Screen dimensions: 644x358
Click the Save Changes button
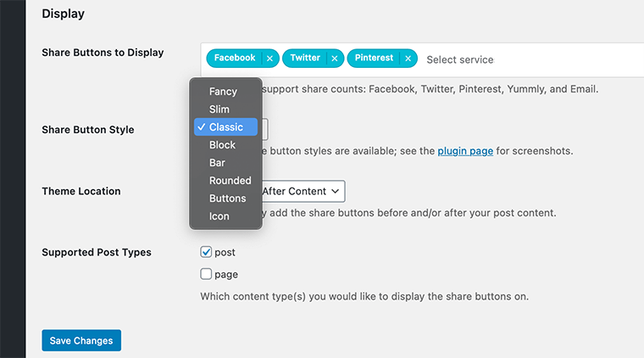pos(81,340)
